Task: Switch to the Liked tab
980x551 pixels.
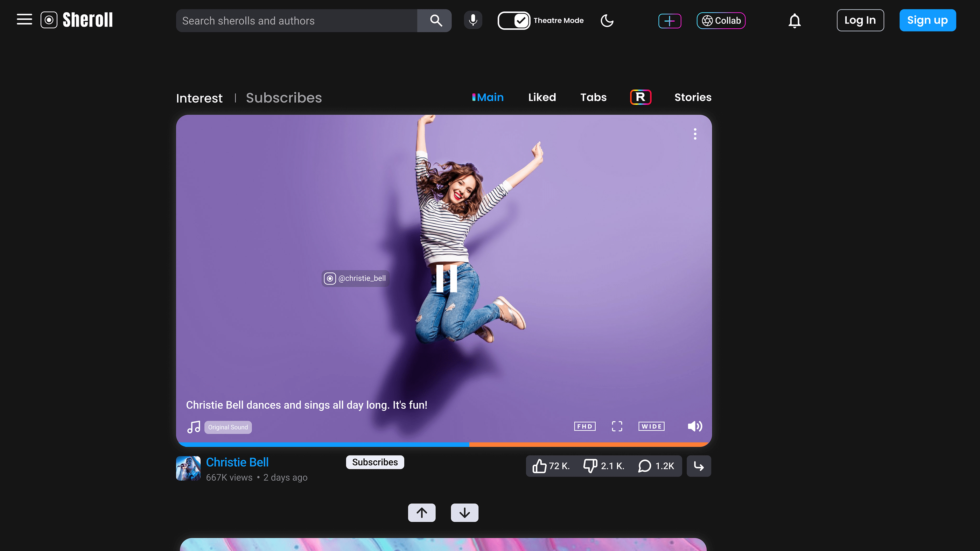Action: (x=542, y=97)
